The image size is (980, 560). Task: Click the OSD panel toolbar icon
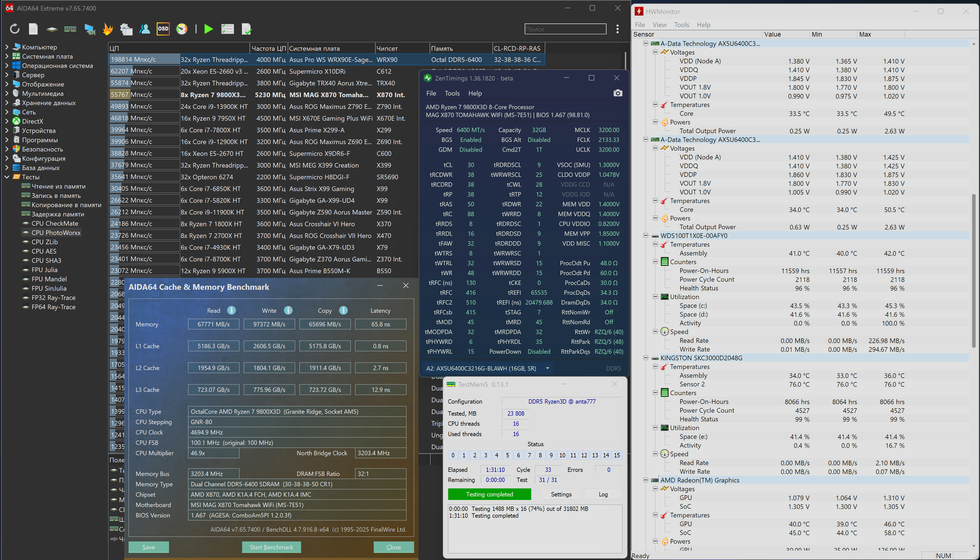[163, 29]
